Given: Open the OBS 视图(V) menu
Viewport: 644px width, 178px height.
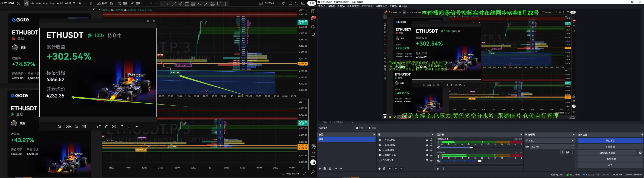Looking at the screenshot, I should click(341, 6).
